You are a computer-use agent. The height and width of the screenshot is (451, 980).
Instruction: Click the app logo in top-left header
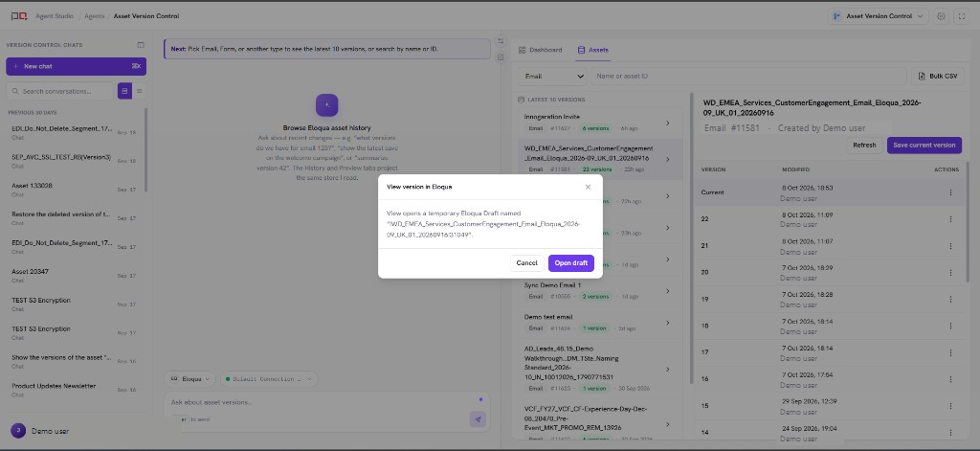tap(19, 16)
